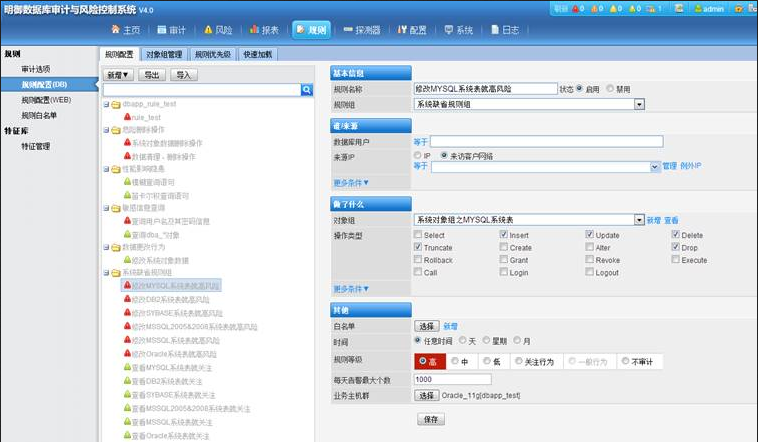This screenshot has width=758, height=442.
Task: Check the Grant operation checkbox
Action: point(503,260)
